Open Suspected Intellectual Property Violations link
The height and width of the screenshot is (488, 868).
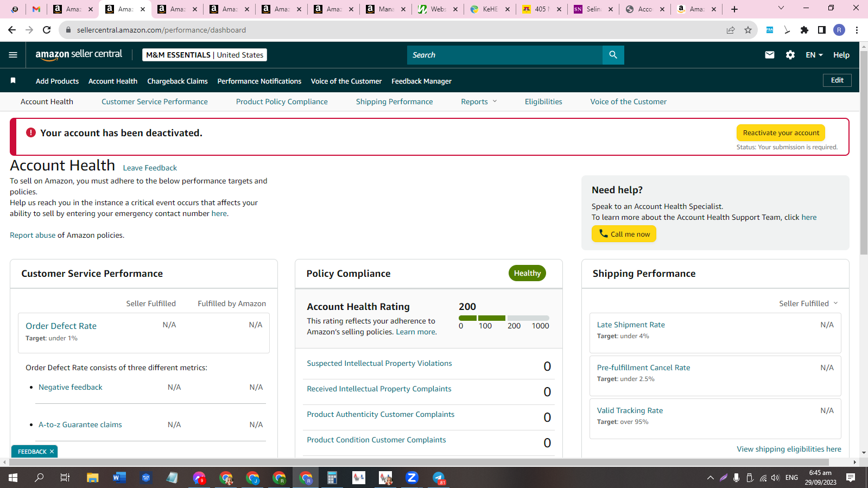tap(379, 363)
